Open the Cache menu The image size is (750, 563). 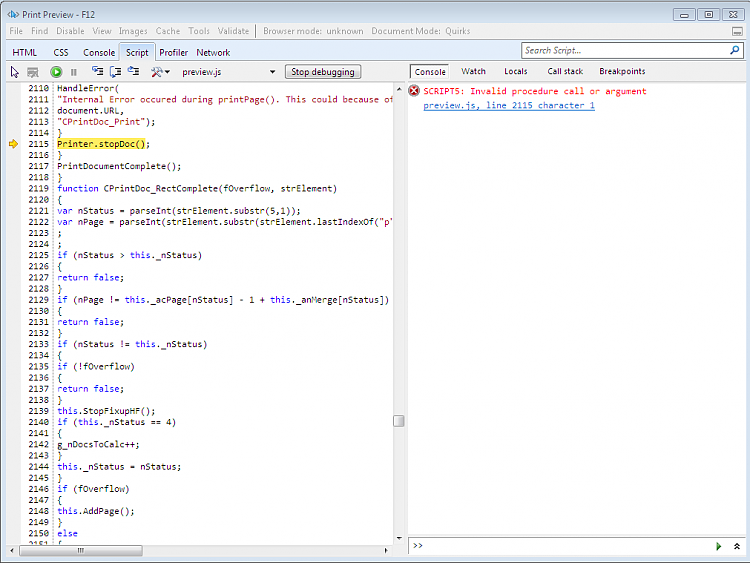pyautogui.click(x=168, y=31)
